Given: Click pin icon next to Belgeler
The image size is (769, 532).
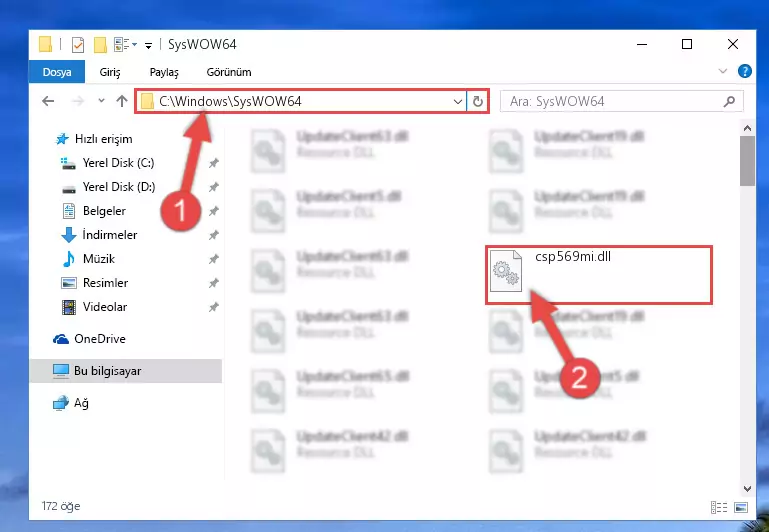Looking at the screenshot, I should pyautogui.click(x=213, y=211).
